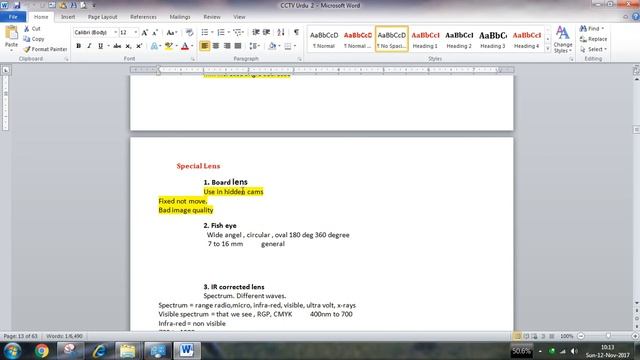This screenshot has width=640, height=360.
Task: Click the Paste icon in Clipboard
Action: 11,33
